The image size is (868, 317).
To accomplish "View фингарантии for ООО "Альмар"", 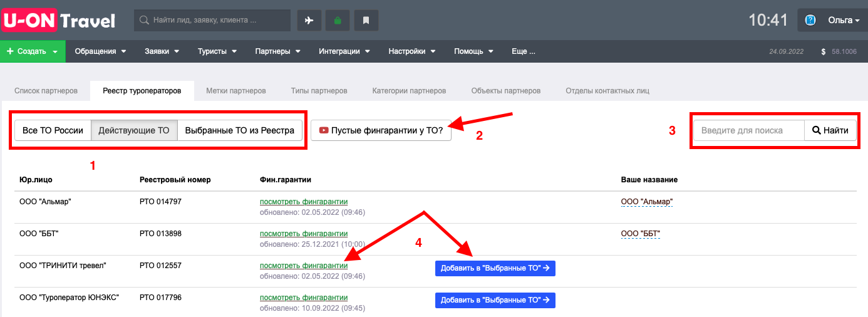I will tap(304, 202).
